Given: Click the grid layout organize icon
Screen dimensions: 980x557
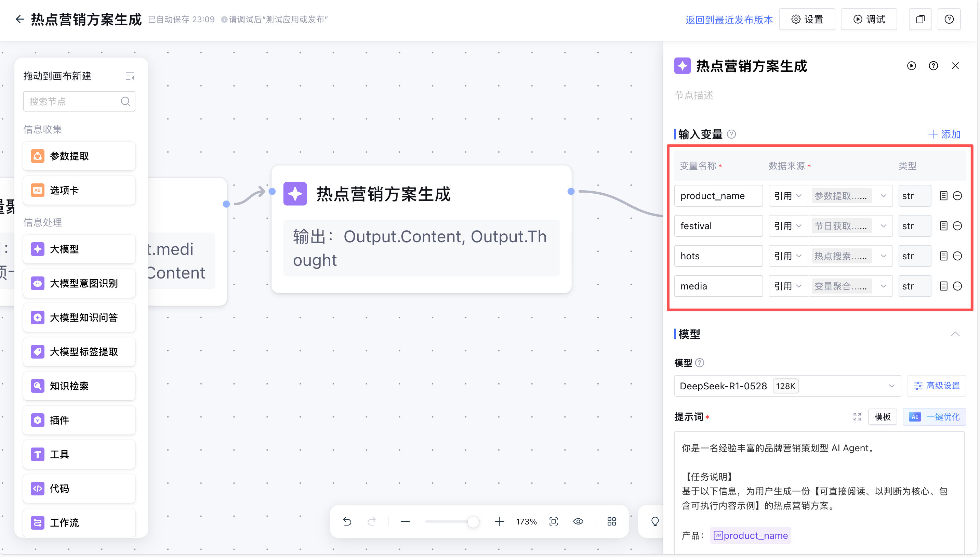Looking at the screenshot, I should pos(611,521).
